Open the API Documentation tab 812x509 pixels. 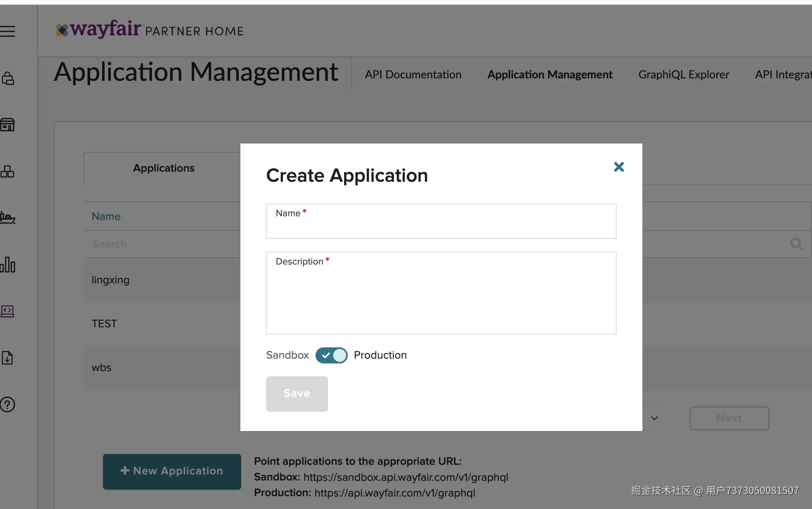click(413, 75)
